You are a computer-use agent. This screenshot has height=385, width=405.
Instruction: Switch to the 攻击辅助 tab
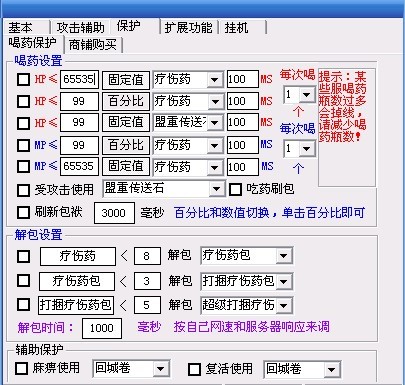[x=80, y=27]
